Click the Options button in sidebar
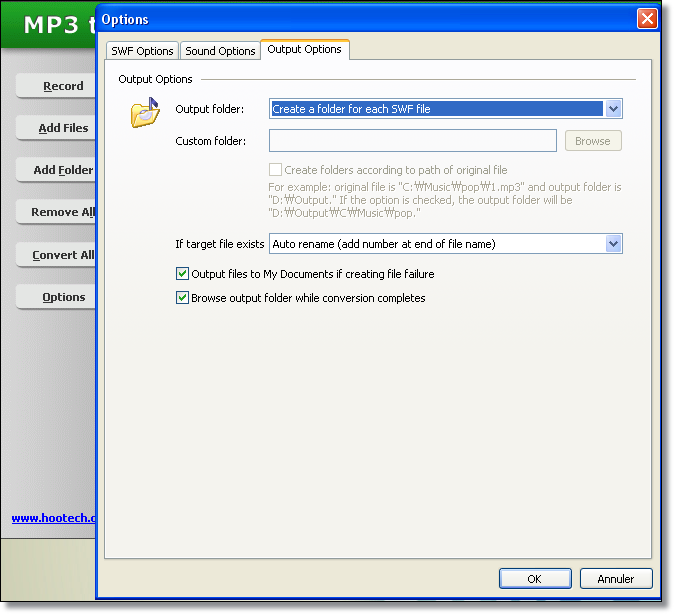 [58, 297]
